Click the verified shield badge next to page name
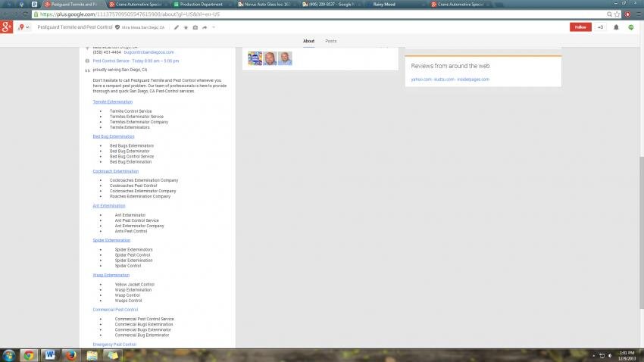Image resolution: width=644 pixels, height=362 pixels. [117, 27]
